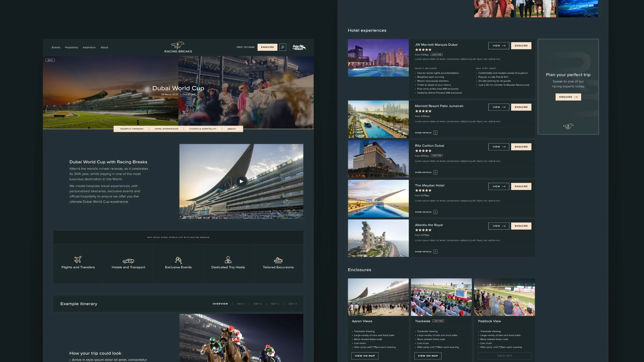Expand Show Details for Marriott Resort Palm Jumeirah
Image resolution: width=644 pixels, height=362 pixels.
point(435,133)
